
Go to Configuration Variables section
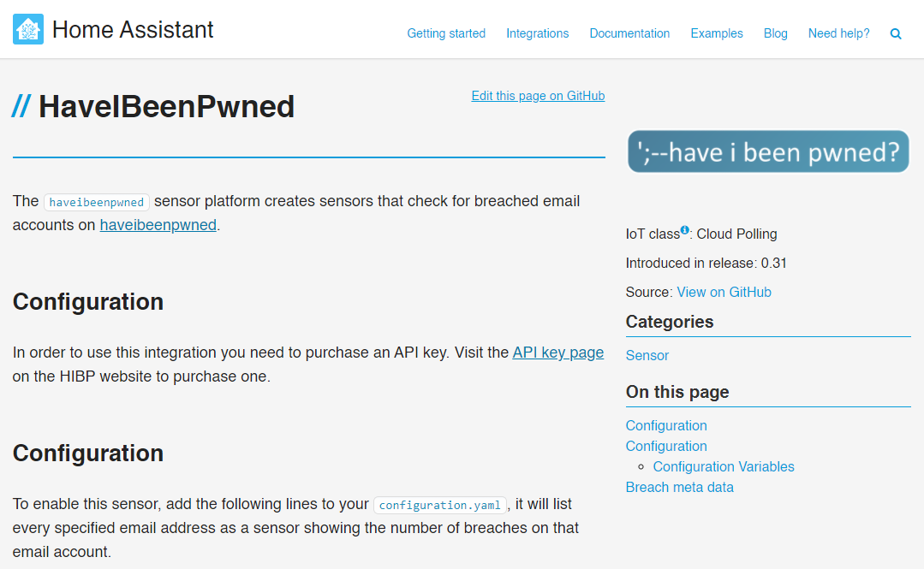point(723,466)
